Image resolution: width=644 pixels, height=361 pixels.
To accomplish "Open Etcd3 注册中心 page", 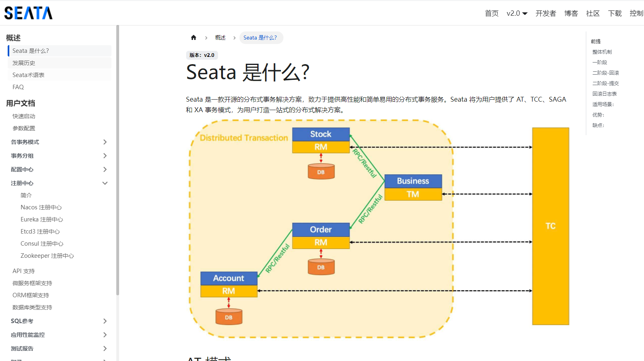I will click(40, 232).
